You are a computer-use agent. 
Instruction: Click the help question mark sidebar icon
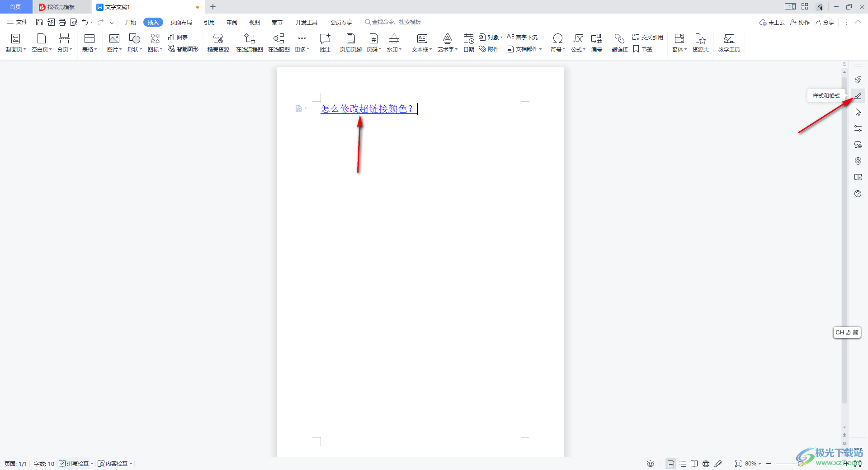coord(858,193)
